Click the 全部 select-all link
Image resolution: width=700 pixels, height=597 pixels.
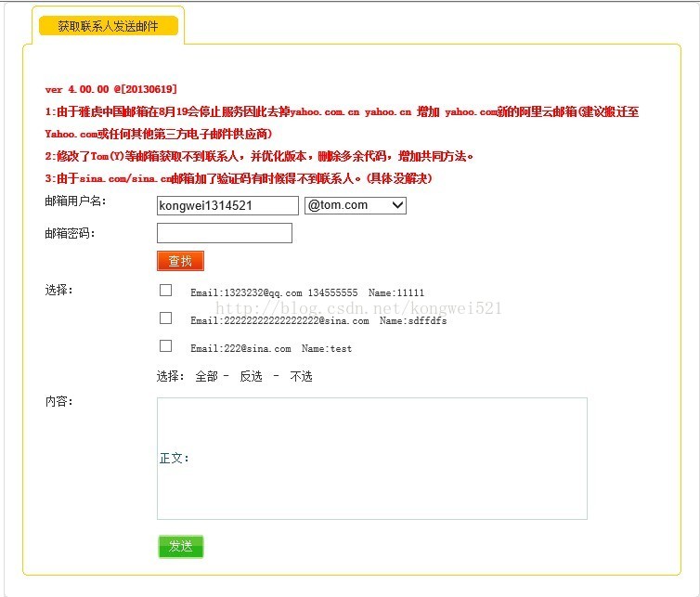(x=206, y=376)
